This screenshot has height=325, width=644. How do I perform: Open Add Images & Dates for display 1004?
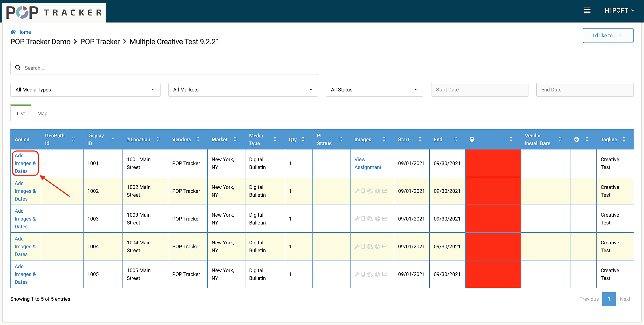(x=25, y=246)
